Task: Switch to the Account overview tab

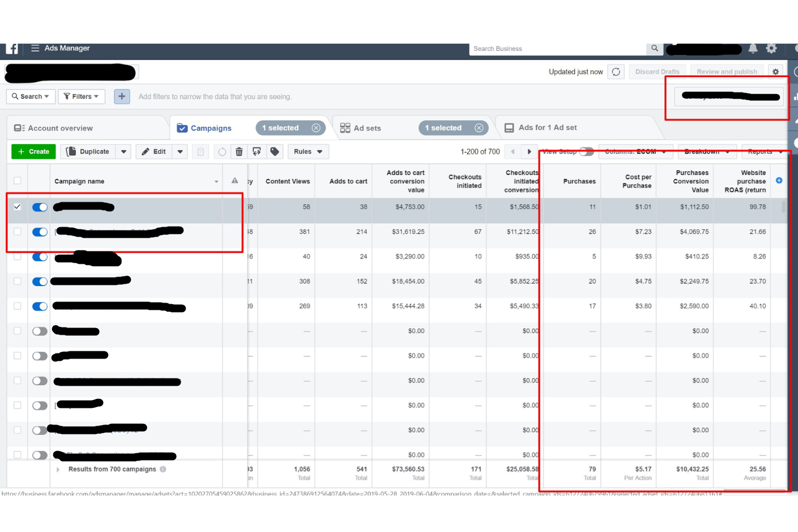Action: pos(53,128)
